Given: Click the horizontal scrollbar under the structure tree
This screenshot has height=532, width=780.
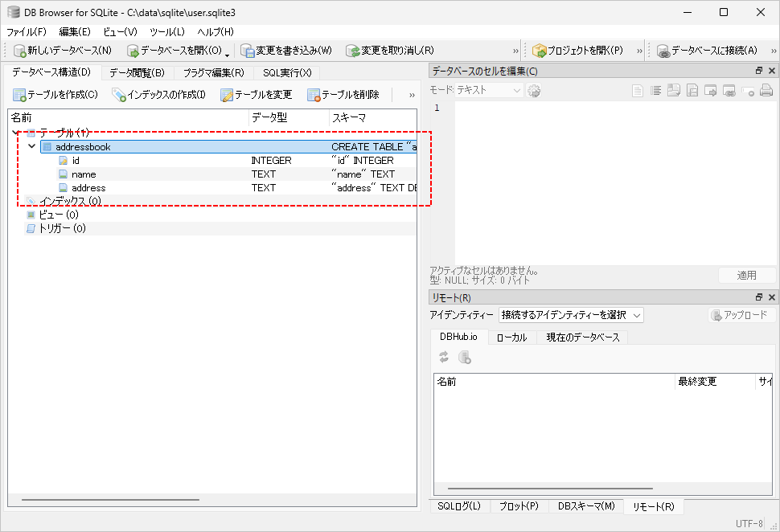Looking at the screenshot, I should point(111,499).
